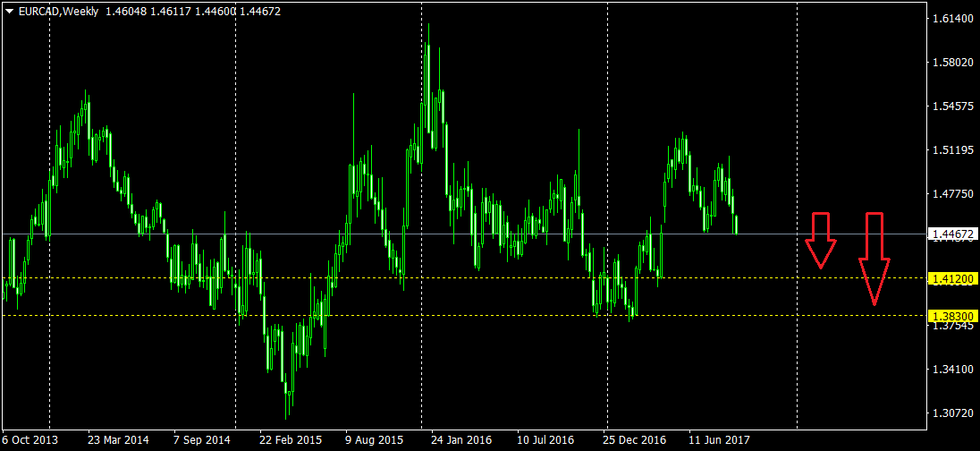Click the 22 Feb 2015 date label
Viewport: 980px width, 451px height.
click(290, 440)
